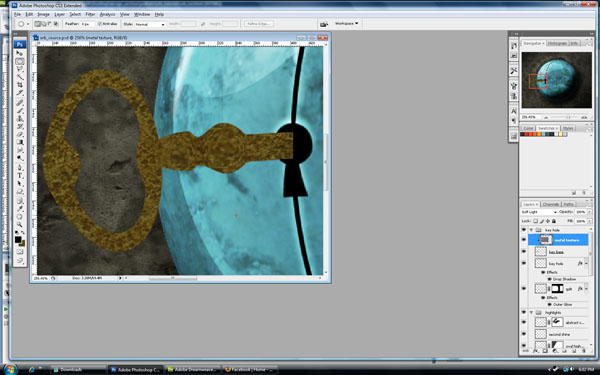
Task: Select the Crop tool
Action: point(20,85)
